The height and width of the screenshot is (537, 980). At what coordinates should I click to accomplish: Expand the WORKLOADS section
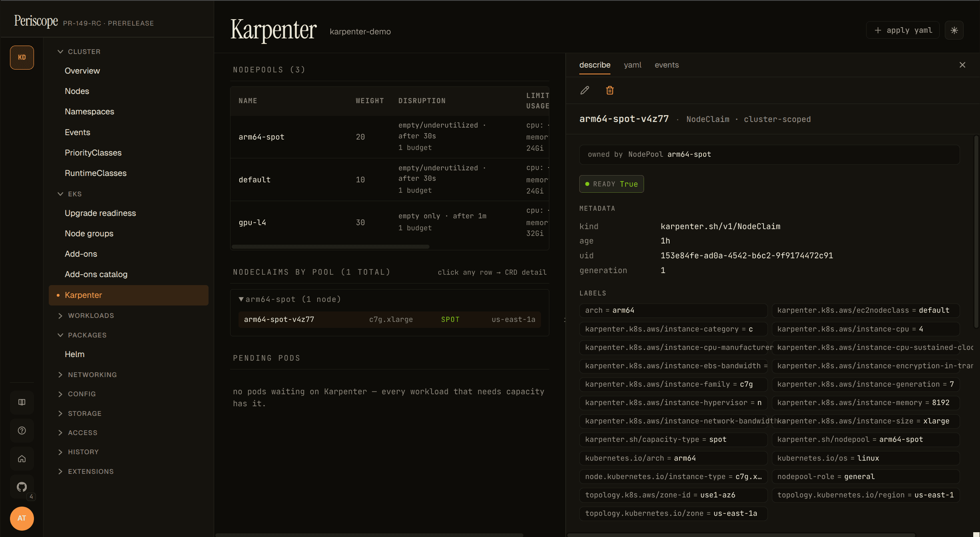86,315
